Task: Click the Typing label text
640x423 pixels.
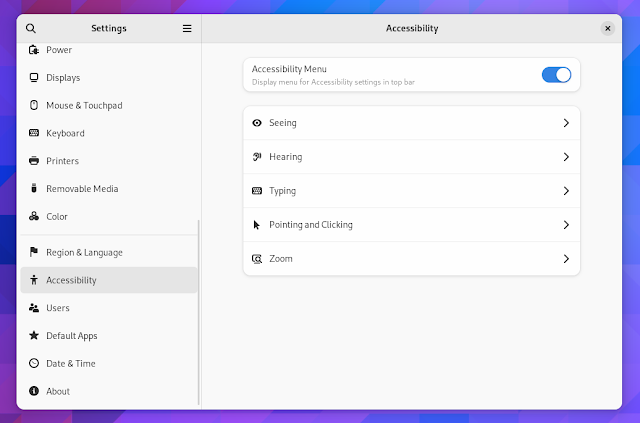Action: click(282, 191)
